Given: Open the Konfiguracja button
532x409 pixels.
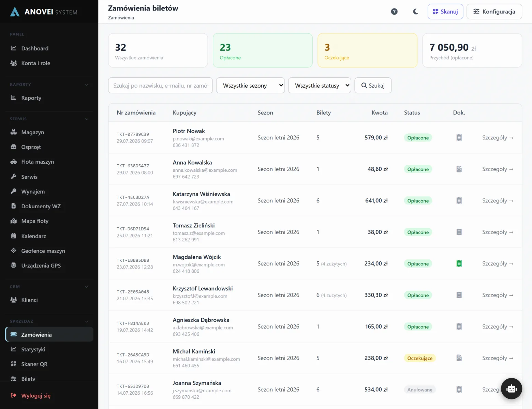Looking at the screenshot, I should tap(494, 12).
